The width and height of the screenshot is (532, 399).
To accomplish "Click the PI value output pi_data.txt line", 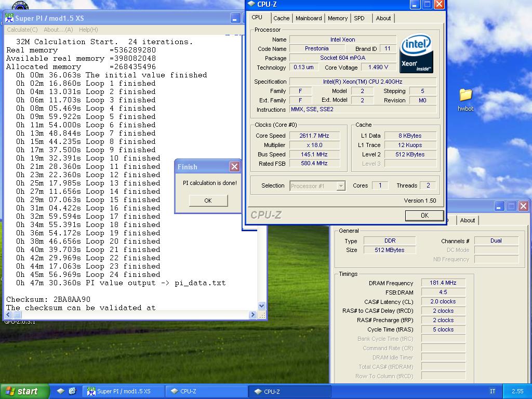I will tap(121, 283).
